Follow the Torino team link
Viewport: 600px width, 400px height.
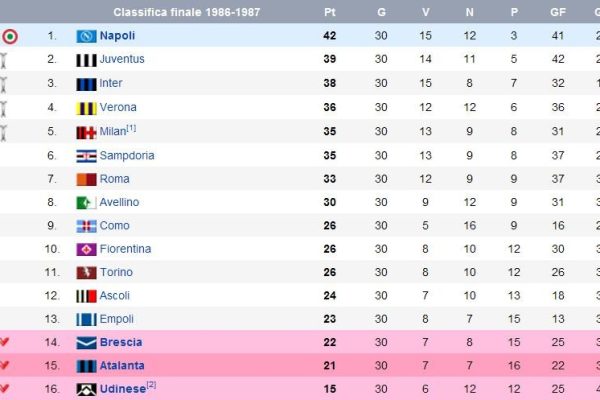click(x=116, y=272)
